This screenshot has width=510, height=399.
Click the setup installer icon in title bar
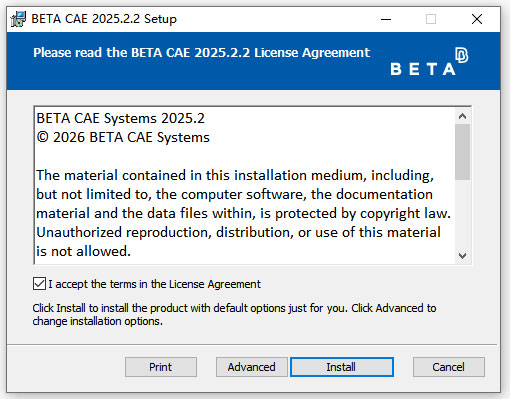pyautogui.click(x=18, y=19)
